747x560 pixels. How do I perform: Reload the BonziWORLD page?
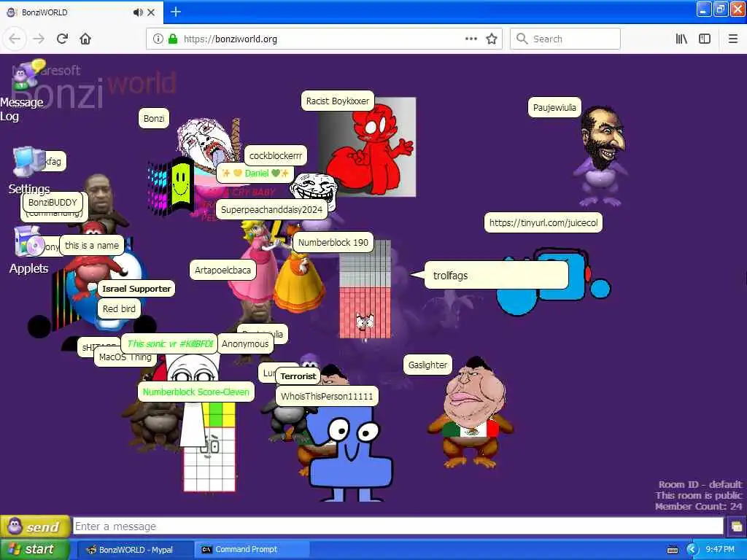pyautogui.click(x=62, y=39)
